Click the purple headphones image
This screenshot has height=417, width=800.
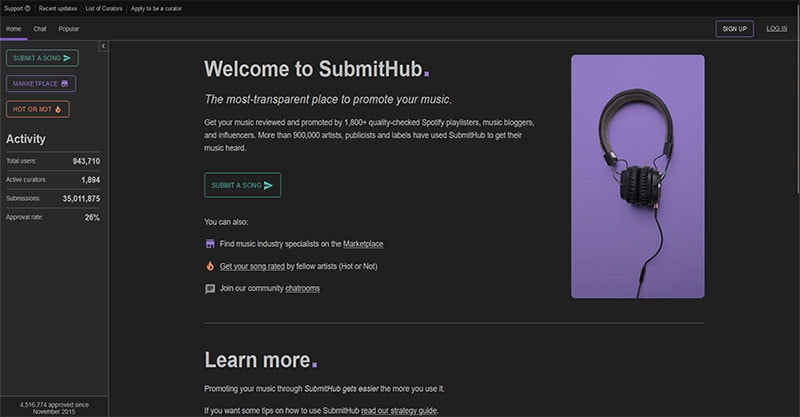637,177
